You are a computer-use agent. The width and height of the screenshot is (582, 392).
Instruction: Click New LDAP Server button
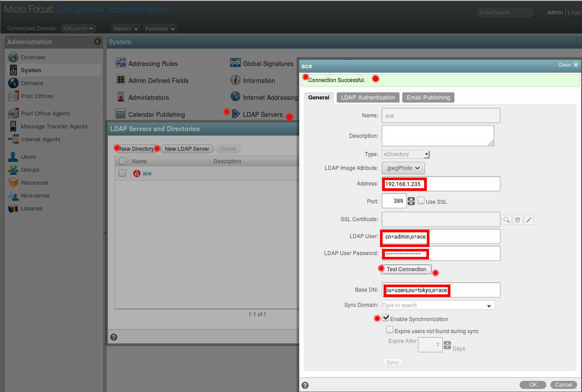[x=187, y=149]
